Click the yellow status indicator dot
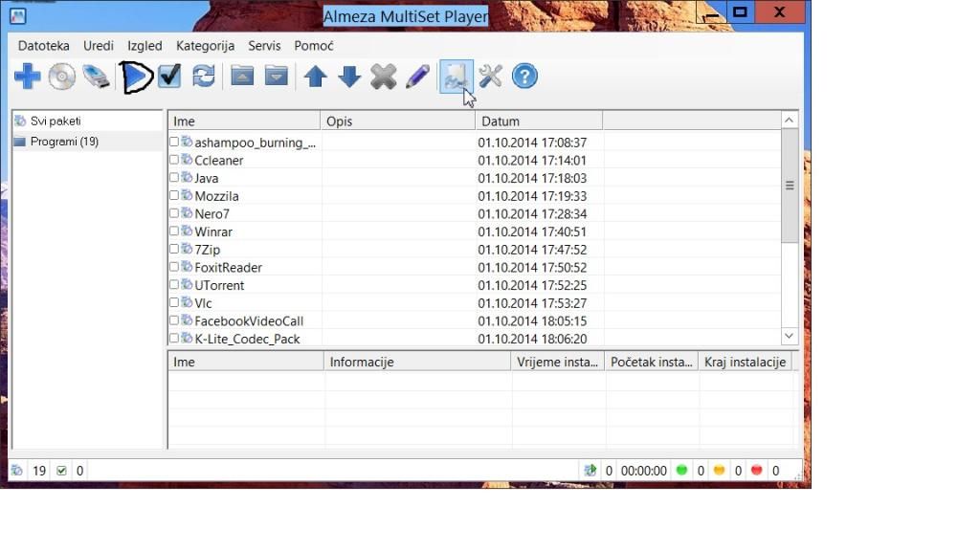The image size is (980, 551). tap(720, 470)
